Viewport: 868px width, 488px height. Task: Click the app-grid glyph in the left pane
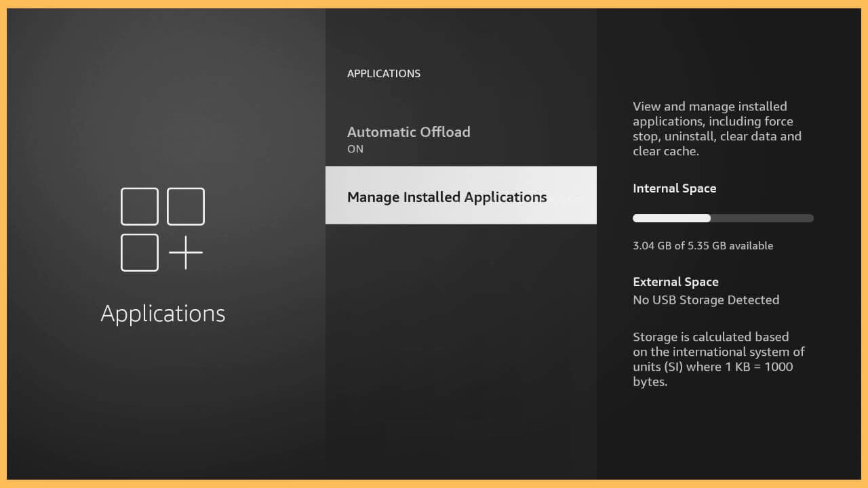click(163, 230)
